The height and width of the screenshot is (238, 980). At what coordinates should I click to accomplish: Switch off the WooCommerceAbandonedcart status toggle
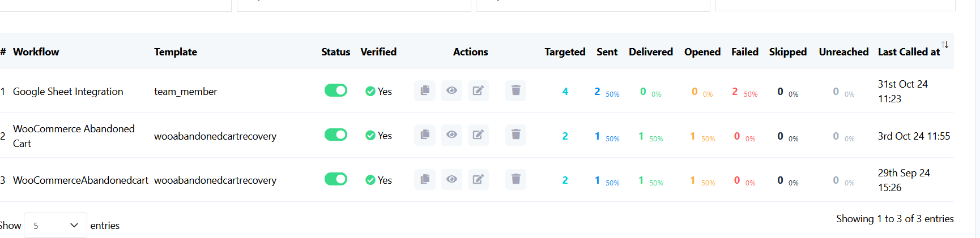[x=336, y=179]
